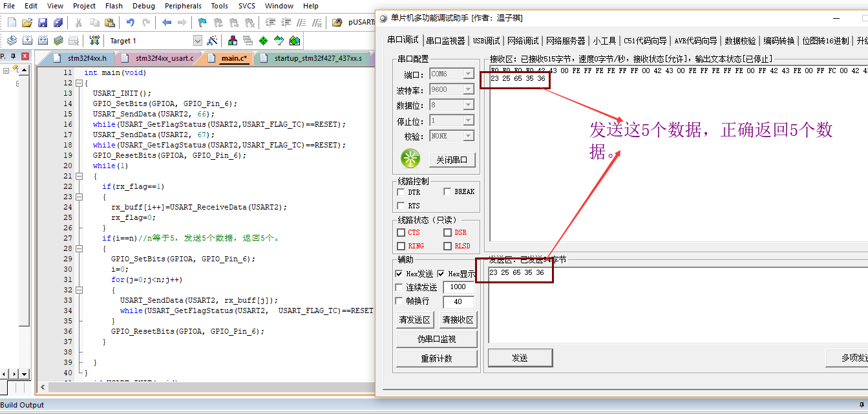Screen dimensions: 868x414
Task: Translate current file icon
Action: (12, 40)
